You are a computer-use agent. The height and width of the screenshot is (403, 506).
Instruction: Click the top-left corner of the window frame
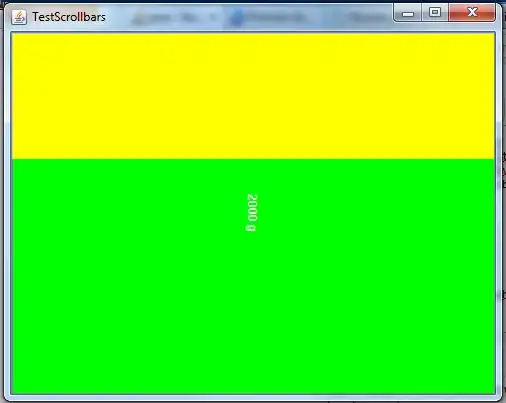point(7,6)
